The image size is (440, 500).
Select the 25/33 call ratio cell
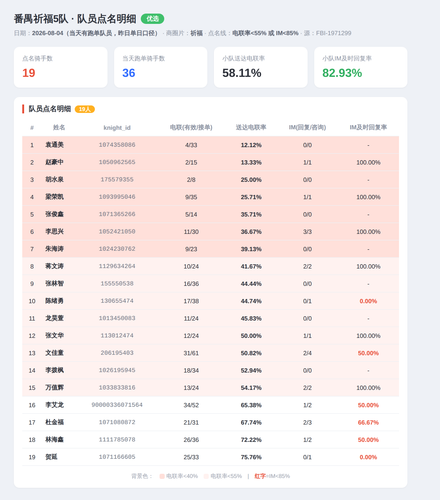(191, 457)
